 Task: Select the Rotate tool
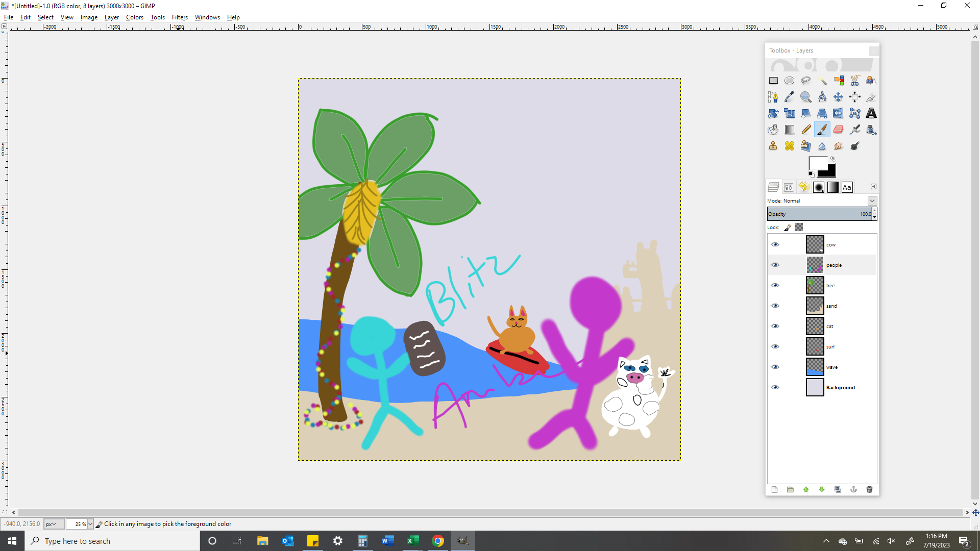[x=773, y=113]
